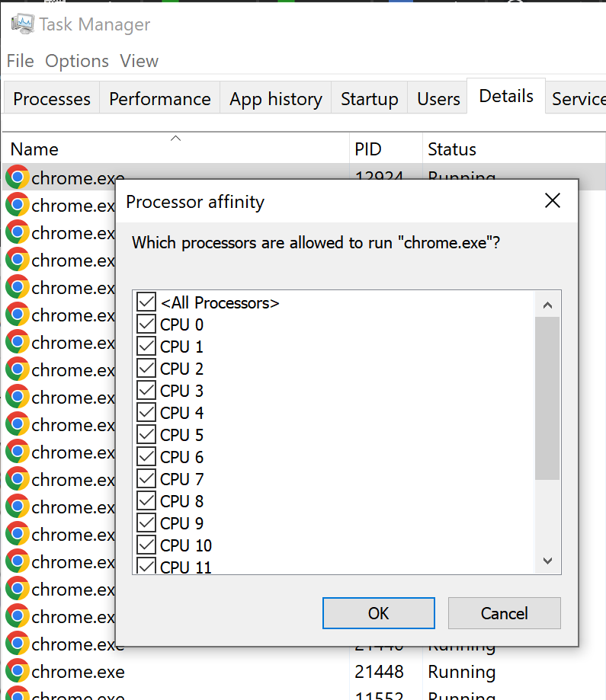
Task: Uncheck the <All Processors> checkbox
Action: point(146,302)
